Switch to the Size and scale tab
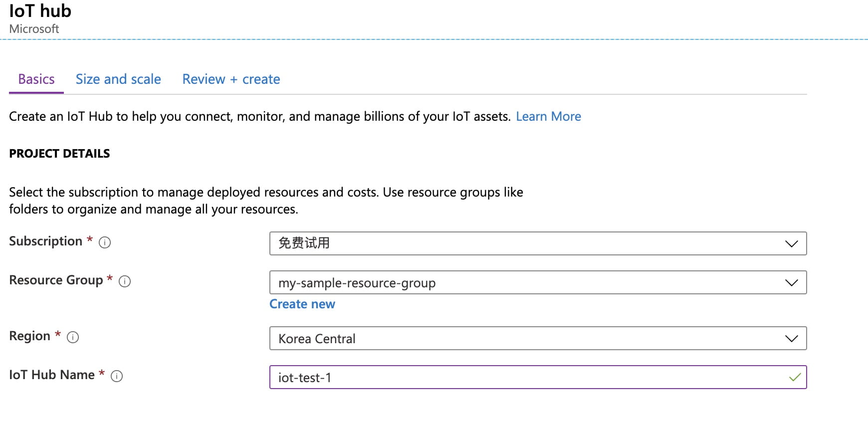868x428 pixels. tap(118, 79)
